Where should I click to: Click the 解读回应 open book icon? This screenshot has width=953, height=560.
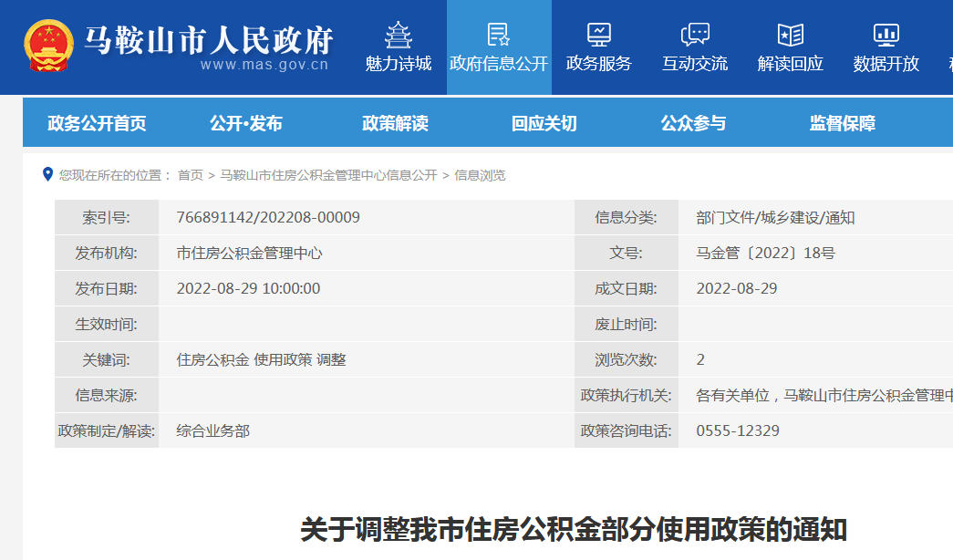point(790,35)
